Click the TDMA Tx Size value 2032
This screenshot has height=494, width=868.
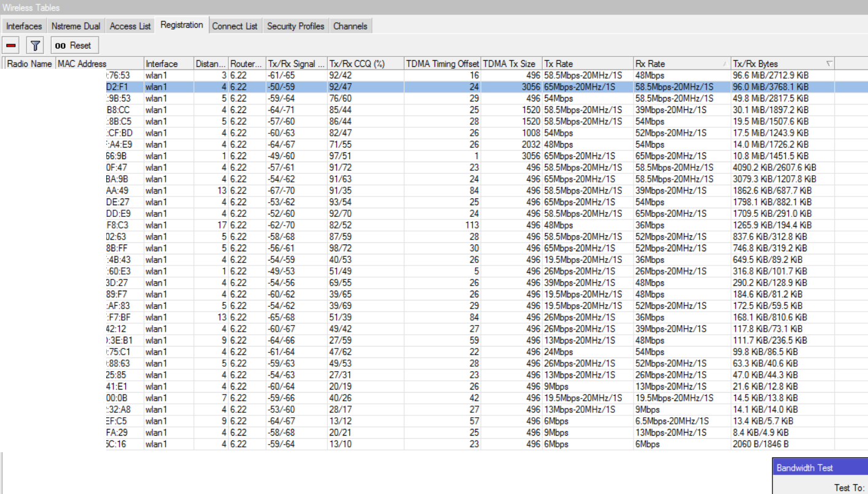(x=532, y=144)
